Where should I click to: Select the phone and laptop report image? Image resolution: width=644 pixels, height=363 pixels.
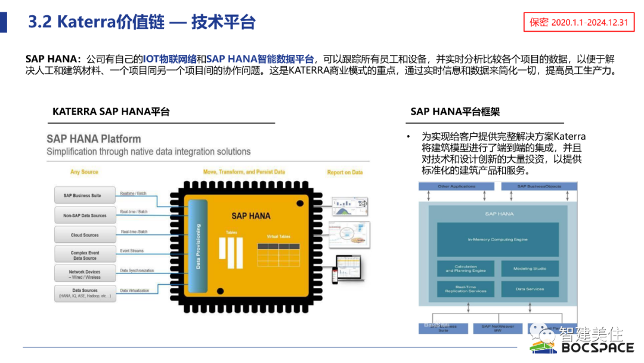point(348,269)
